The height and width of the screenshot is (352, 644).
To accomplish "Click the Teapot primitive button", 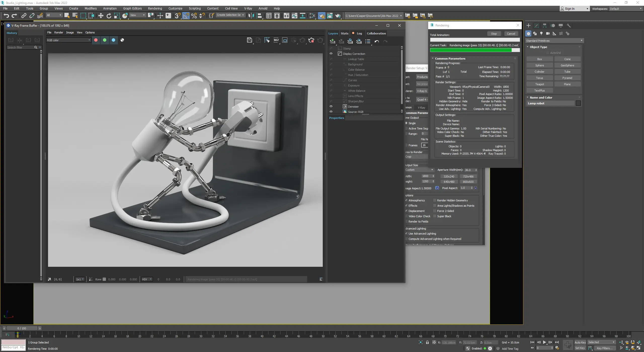I will pyautogui.click(x=540, y=84).
